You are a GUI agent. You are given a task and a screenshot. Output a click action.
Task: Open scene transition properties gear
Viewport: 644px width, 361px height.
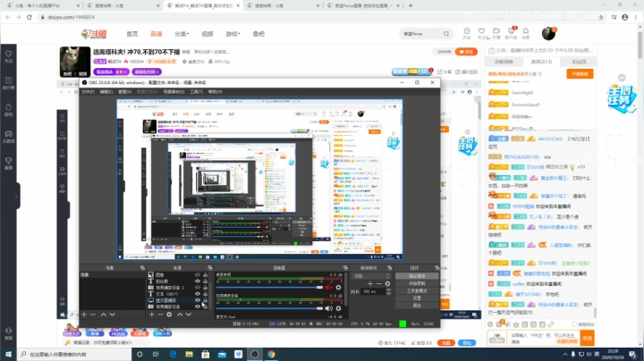pos(387,283)
